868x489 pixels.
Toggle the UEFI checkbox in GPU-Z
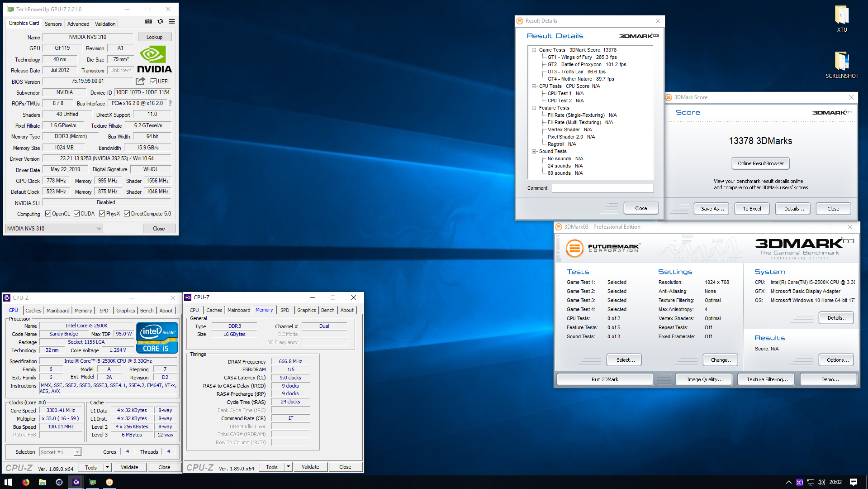click(x=153, y=81)
